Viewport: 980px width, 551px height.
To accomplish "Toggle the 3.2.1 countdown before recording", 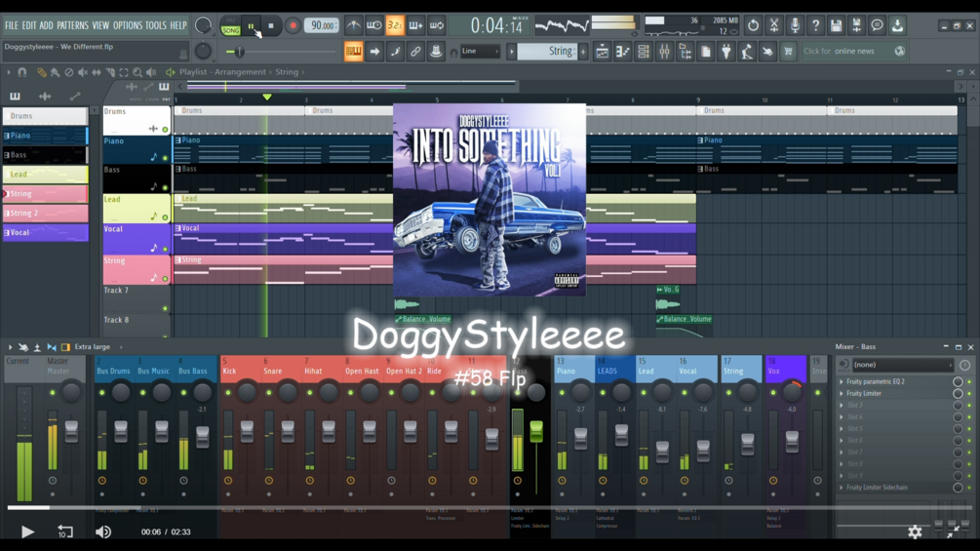I will tap(394, 25).
